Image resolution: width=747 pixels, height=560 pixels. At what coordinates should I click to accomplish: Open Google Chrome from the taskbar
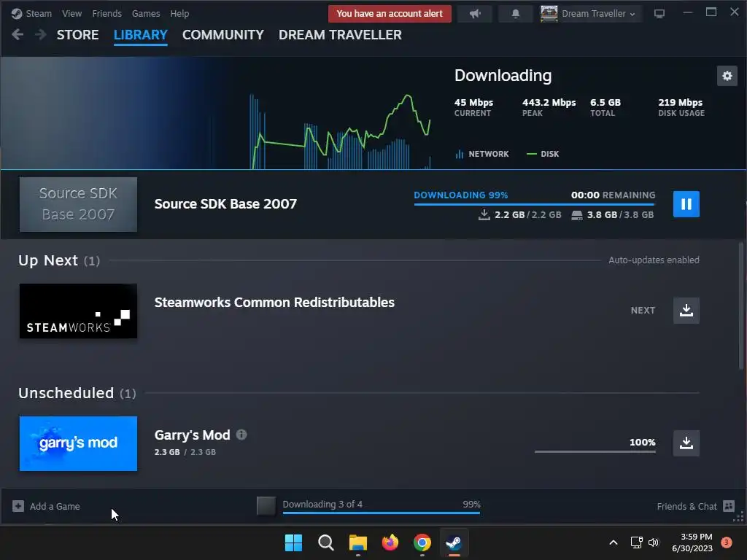tap(422, 542)
